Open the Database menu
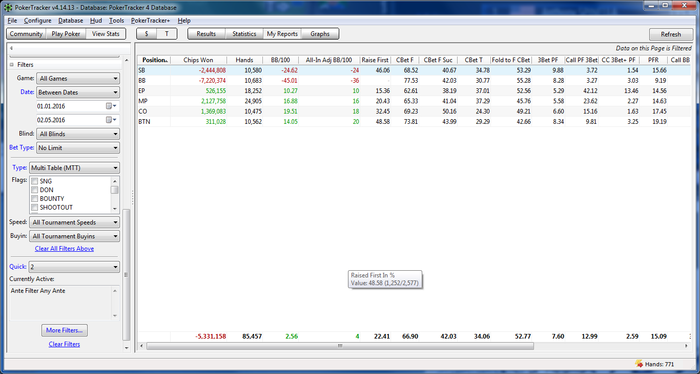Viewport: 700px width, 374px height. click(71, 21)
